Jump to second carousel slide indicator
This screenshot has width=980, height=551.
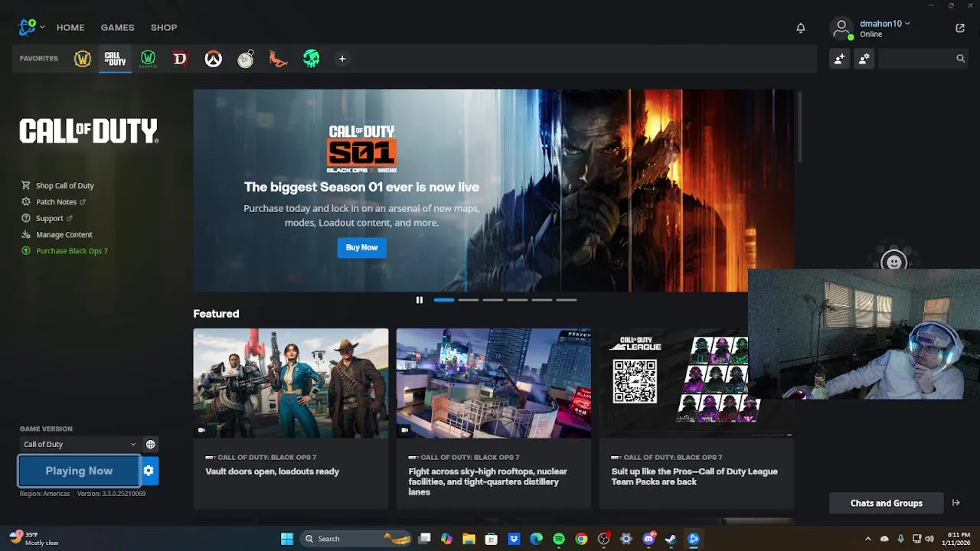coord(469,300)
